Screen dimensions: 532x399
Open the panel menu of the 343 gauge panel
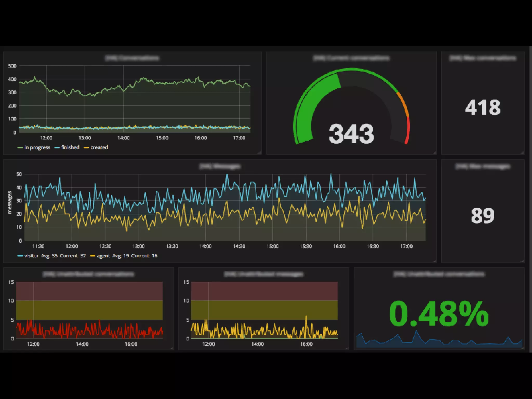pos(351,58)
